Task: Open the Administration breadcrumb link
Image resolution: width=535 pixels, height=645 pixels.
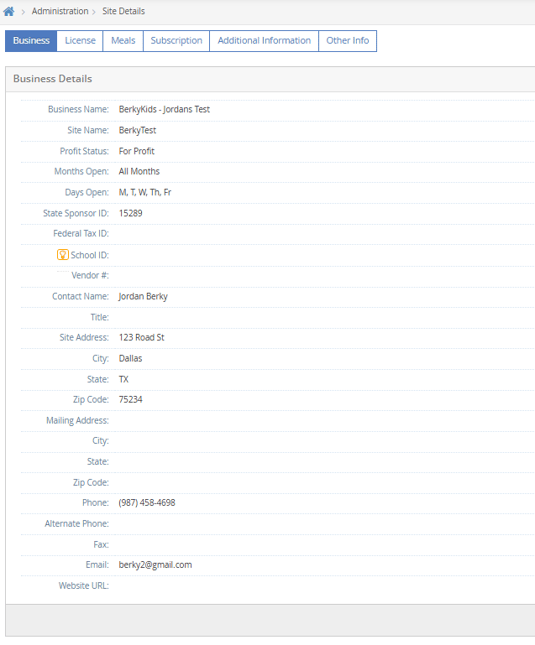Action: pos(60,11)
